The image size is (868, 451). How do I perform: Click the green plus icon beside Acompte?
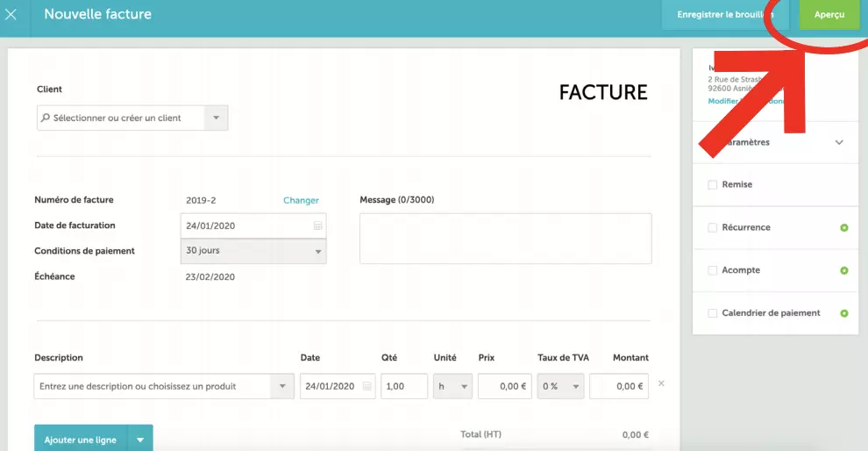pos(844,271)
